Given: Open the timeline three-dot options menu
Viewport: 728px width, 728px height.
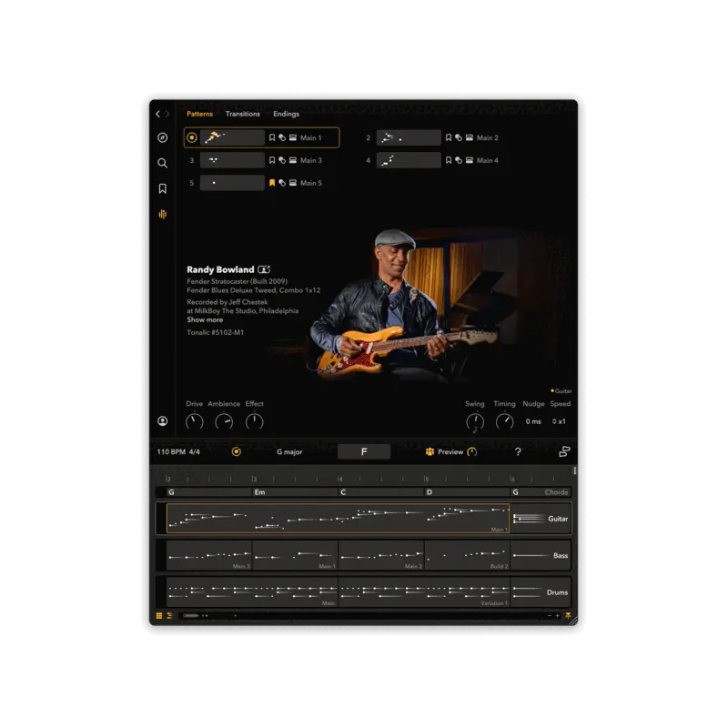Looking at the screenshot, I should (575, 470).
